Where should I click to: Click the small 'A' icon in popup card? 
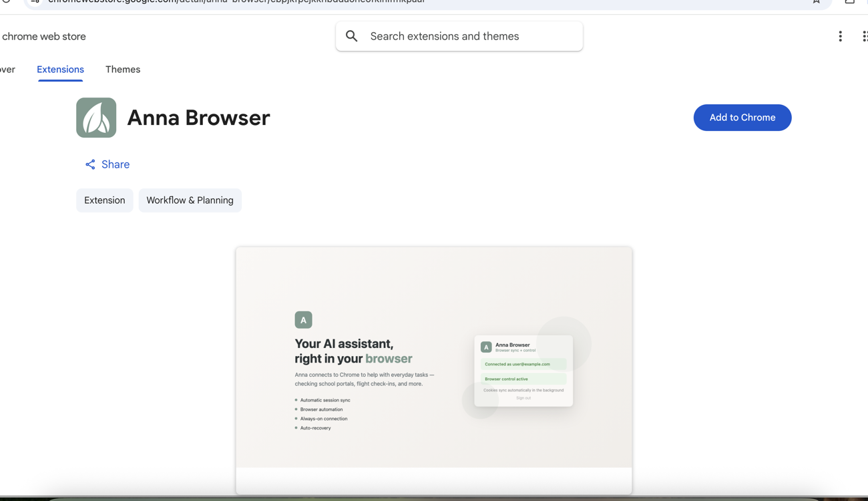[x=486, y=347]
